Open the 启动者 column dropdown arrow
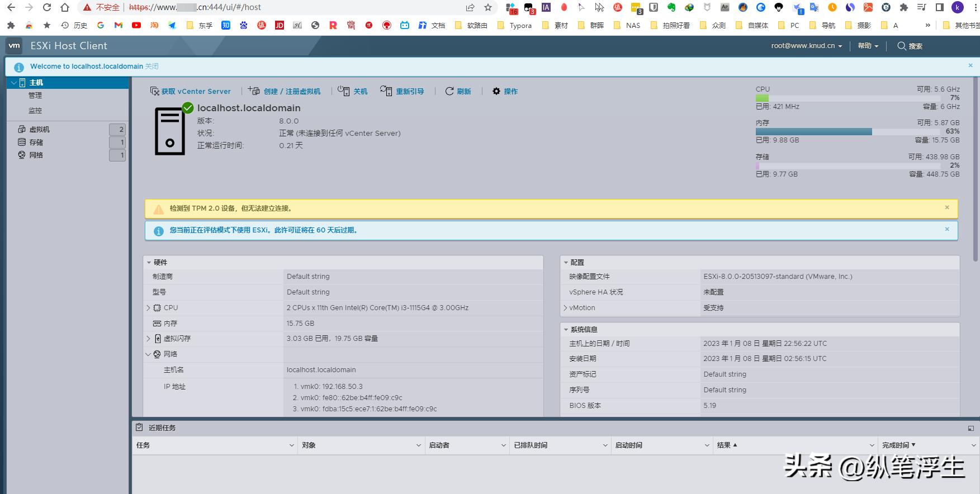This screenshot has height=494, width=980. 503,445
